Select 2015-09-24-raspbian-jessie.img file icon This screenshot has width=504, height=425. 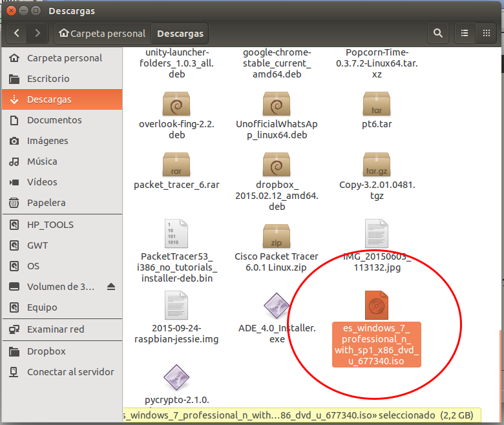tap(176, 305)
